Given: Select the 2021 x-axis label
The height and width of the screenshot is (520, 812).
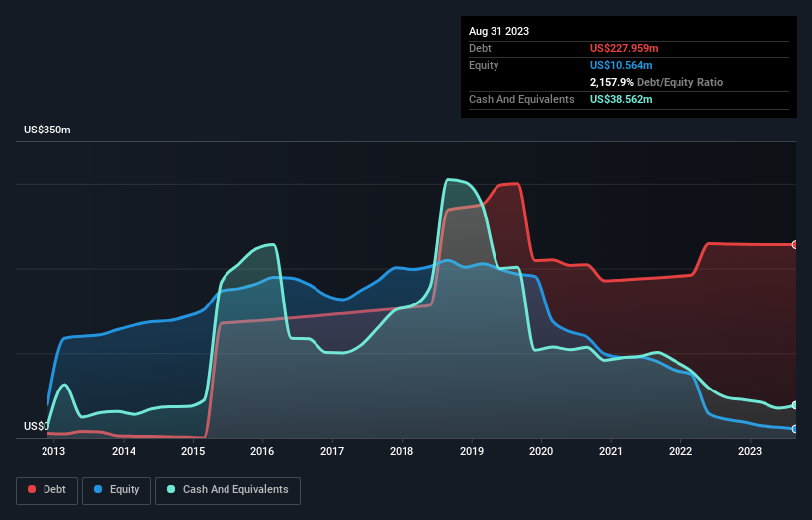Looking at the screenshot, I should 610,451.
